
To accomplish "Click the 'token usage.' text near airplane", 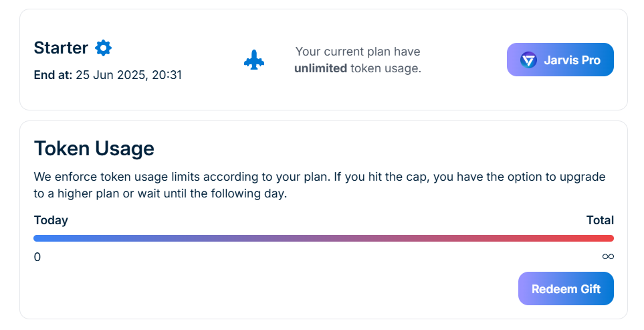I will point(386,68).
